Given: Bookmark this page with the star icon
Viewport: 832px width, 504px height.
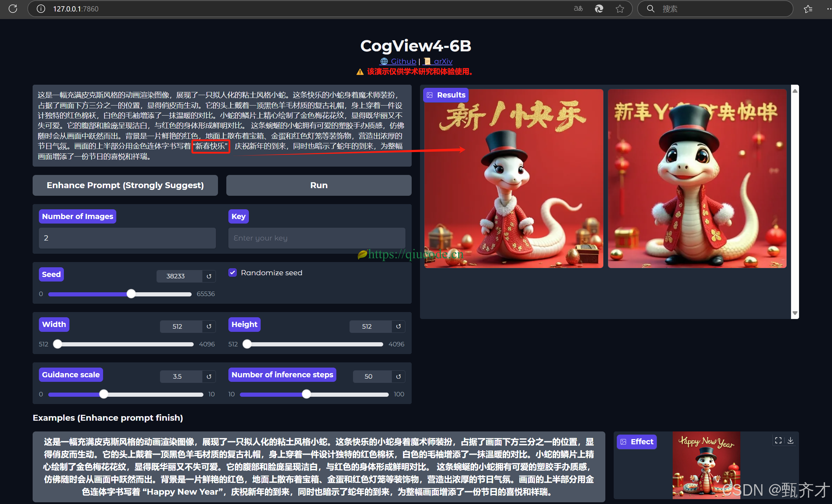Looking at the screenshot, I should pyautogui.click(x=620, y=9).
